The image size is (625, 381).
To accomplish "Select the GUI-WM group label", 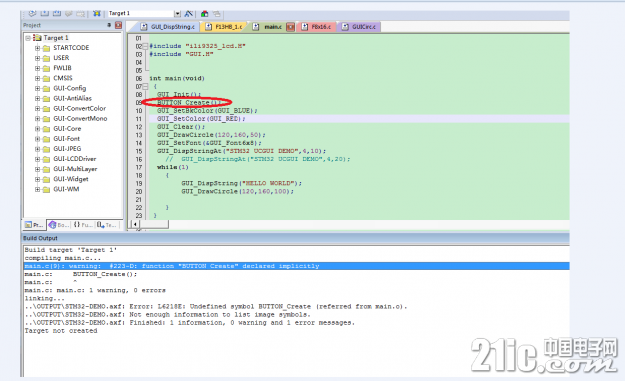I will point(66,189).
